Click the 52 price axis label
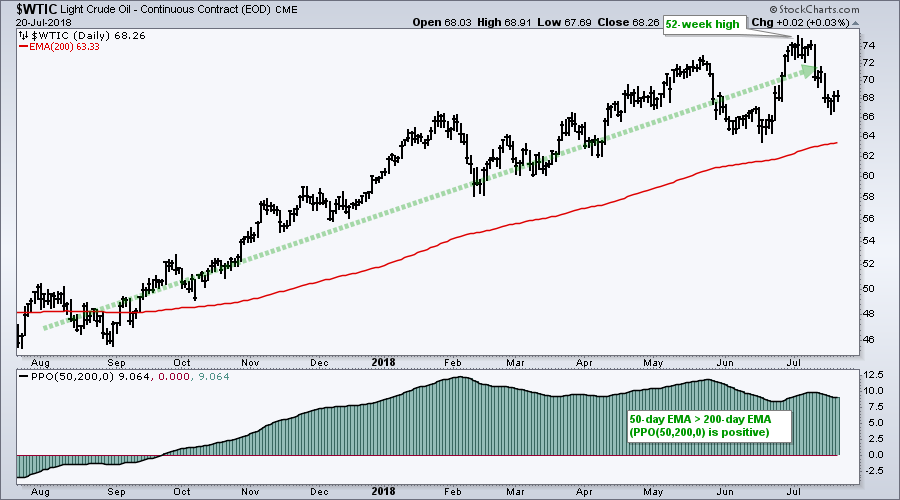This screenshot has width=900, height=500. (x=868, y=264)
